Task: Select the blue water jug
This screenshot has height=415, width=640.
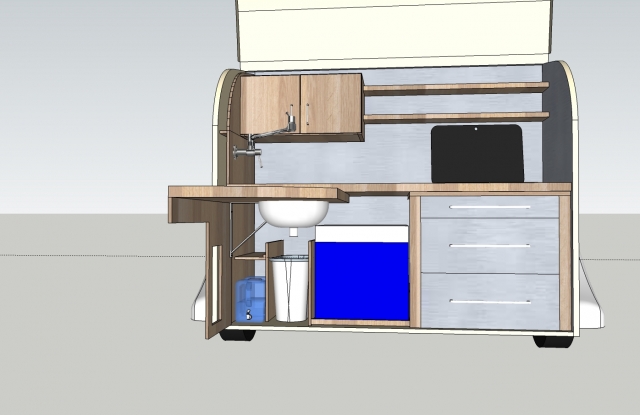Action: (250, 300)
